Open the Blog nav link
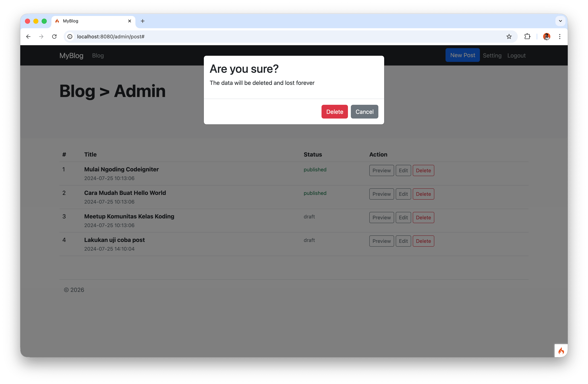The width and height of the screenshot is (588, 384). coord(98,56)
